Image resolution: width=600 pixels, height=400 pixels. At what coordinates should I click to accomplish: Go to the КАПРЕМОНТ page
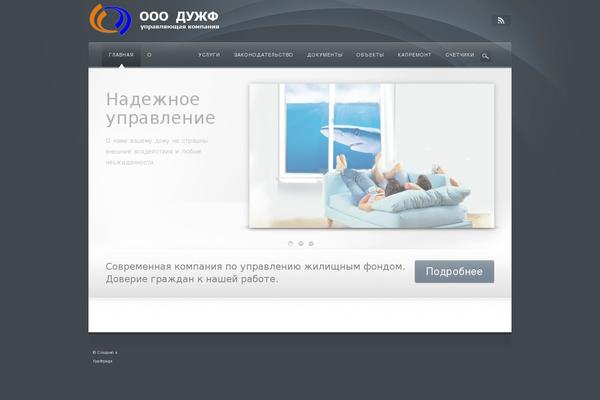pos(414,55)
